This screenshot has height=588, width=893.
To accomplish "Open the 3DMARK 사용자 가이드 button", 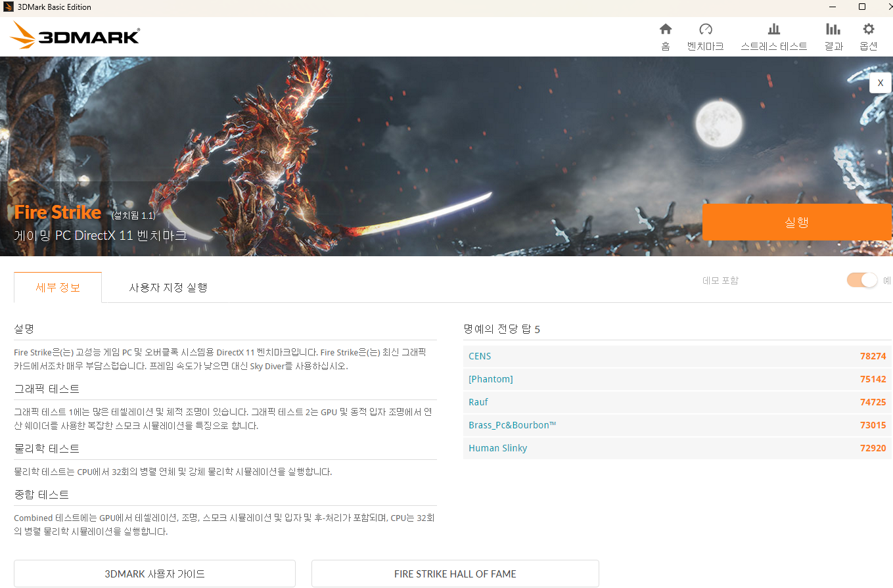I will [x=154, y=574].
